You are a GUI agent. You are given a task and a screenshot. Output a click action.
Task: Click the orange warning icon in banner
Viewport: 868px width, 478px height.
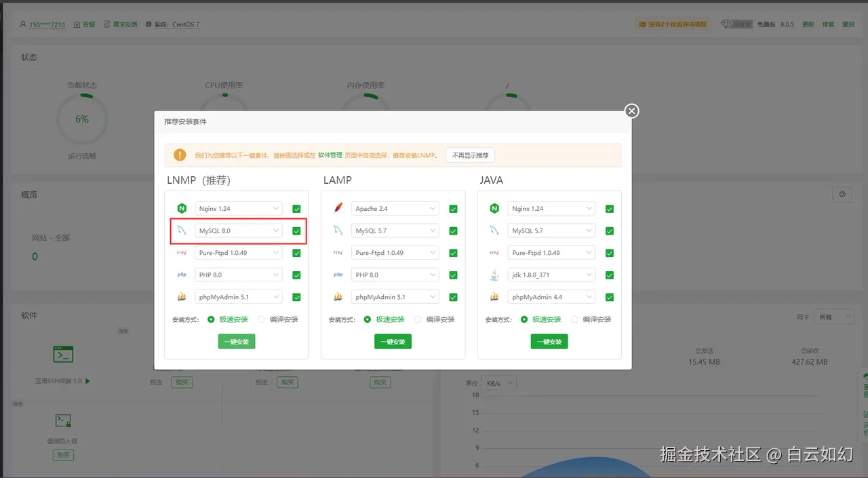click(180, 155)
